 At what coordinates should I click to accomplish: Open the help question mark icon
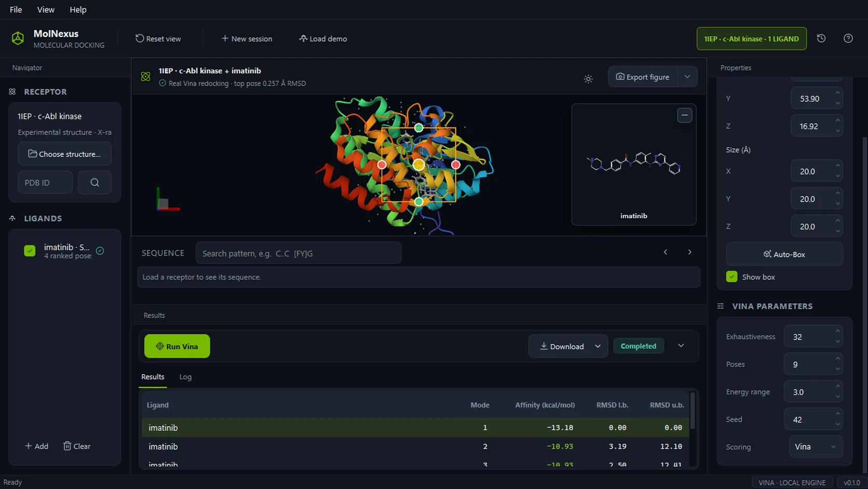pos(848,38)
